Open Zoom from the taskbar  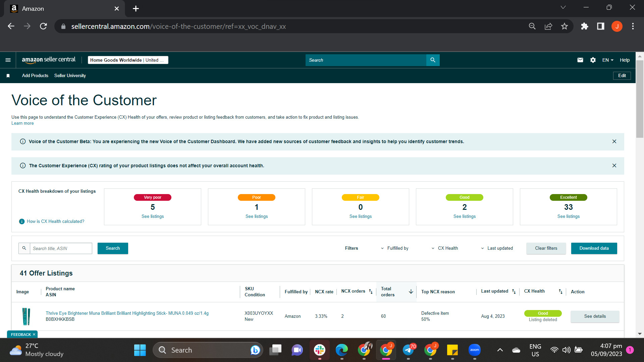click(x=475, y=350)
